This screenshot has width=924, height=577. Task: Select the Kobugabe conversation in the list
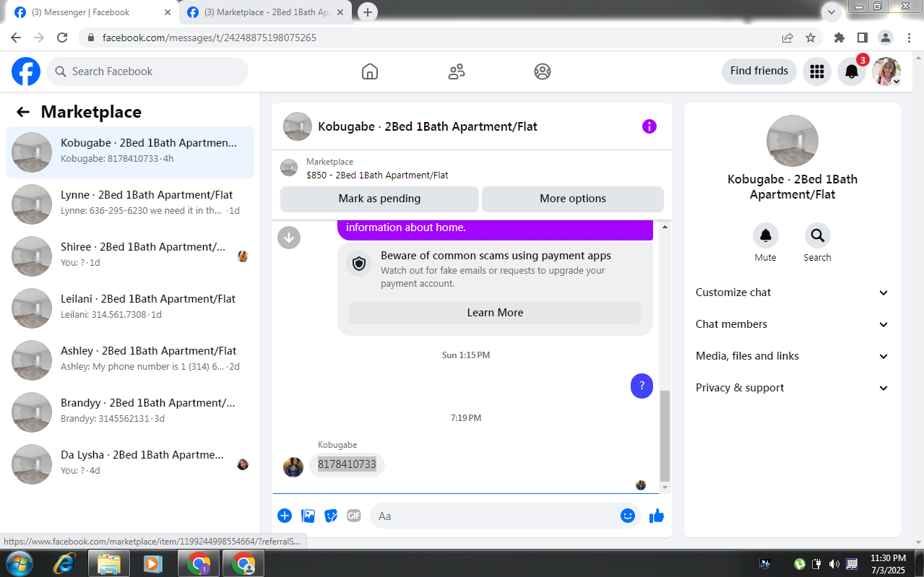click(x=130, y=152)
